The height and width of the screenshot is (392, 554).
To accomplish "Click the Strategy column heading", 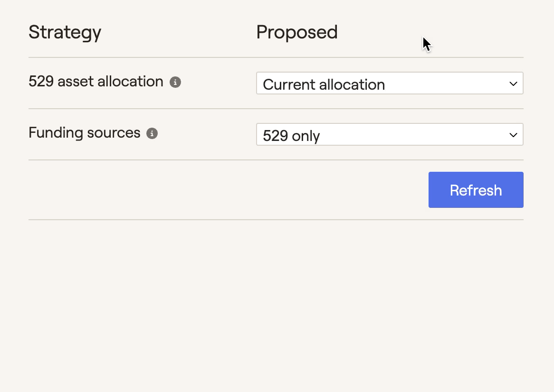I will point(65,32).
